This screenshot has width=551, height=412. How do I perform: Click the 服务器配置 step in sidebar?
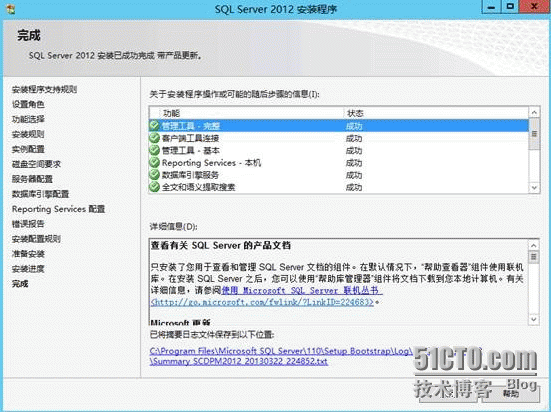pos(32,179)
